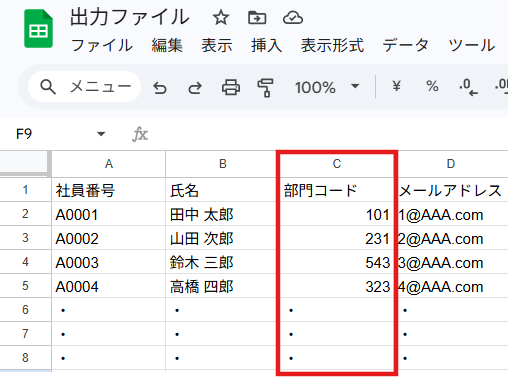Viewport: 508px width, 377px height.
Task: Click department code cell 101
Action: [x=337, y=214]
